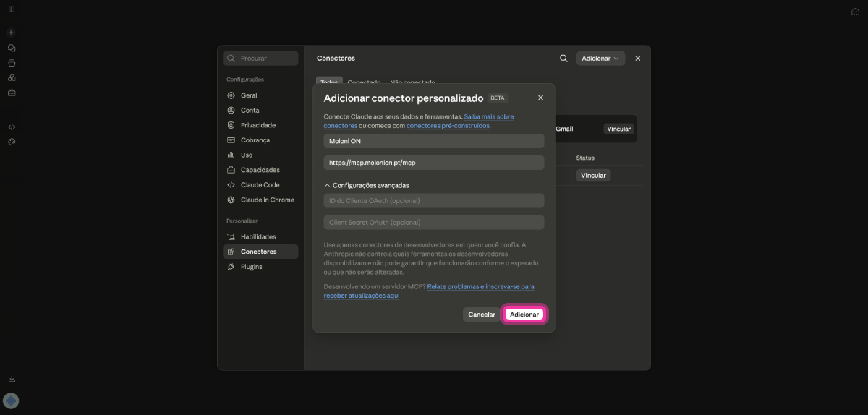Viewport: 868px width, 415px height.
Task: Switch to the Não conectado tab
Action: [412, 82]
